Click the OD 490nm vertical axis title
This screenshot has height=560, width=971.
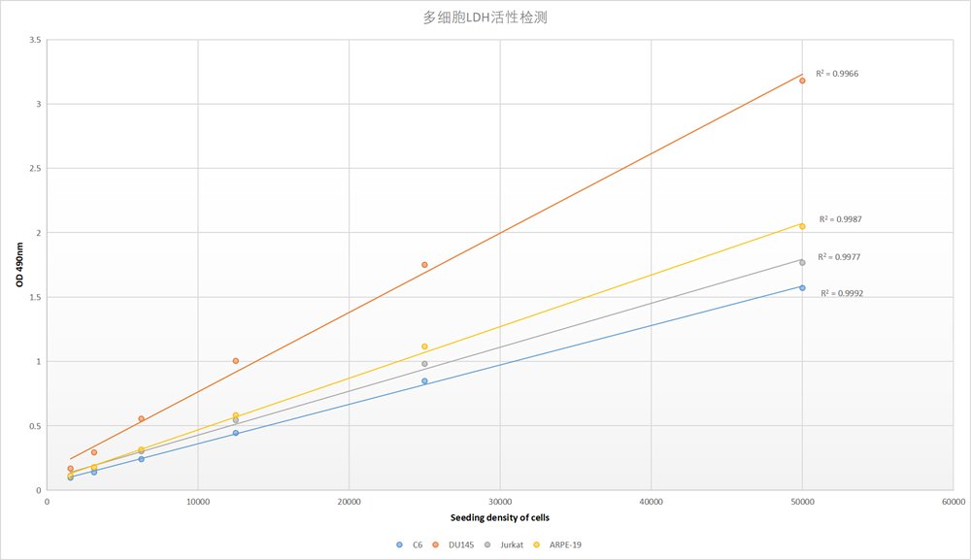[18, 265]
